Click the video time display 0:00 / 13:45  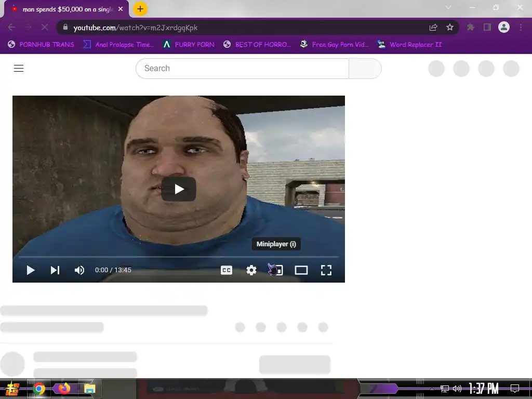point(113,270)
